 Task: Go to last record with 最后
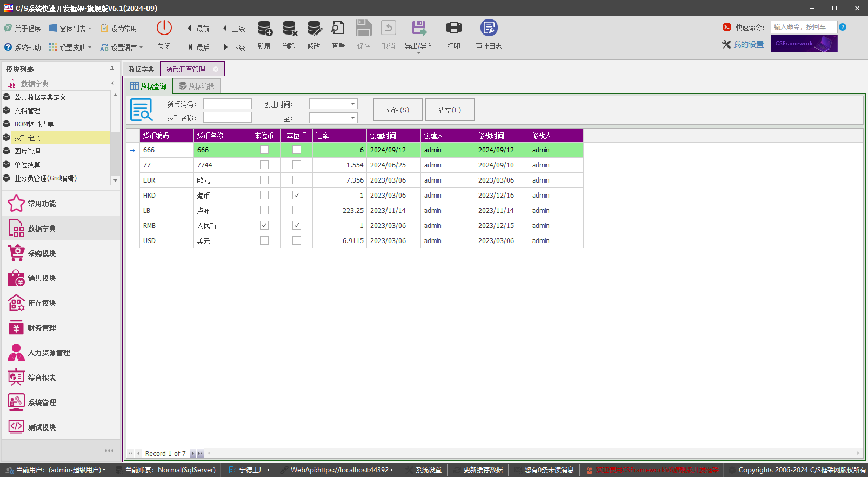[198, 48]
